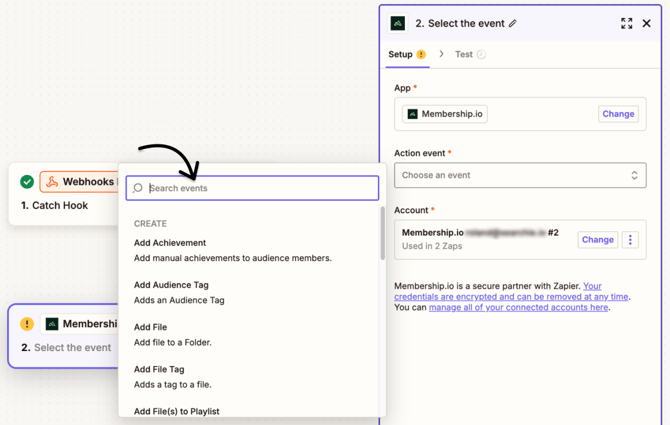Change the connected Membership.io account
Screen dimensions: 670x425
click(x=597, y=240)
